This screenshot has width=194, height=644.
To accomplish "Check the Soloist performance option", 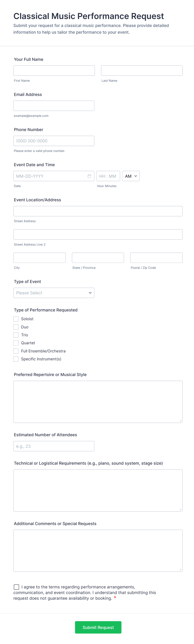I will (16, 319).
